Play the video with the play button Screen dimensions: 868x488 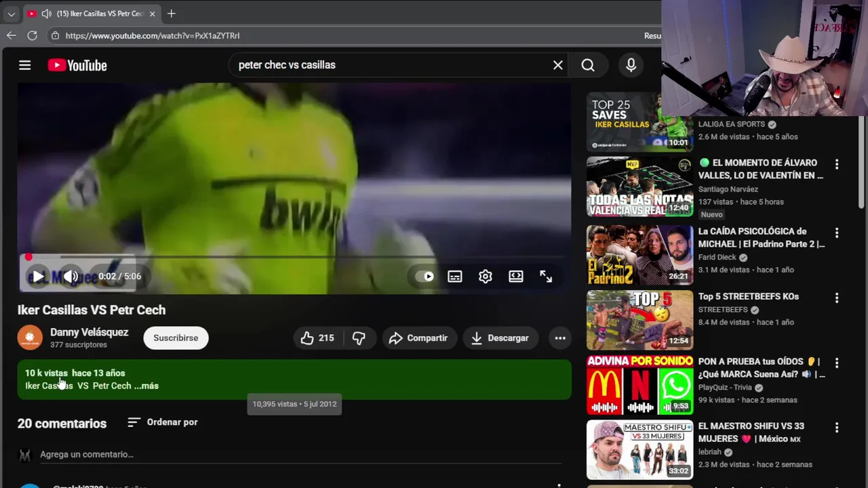[38, 276]
